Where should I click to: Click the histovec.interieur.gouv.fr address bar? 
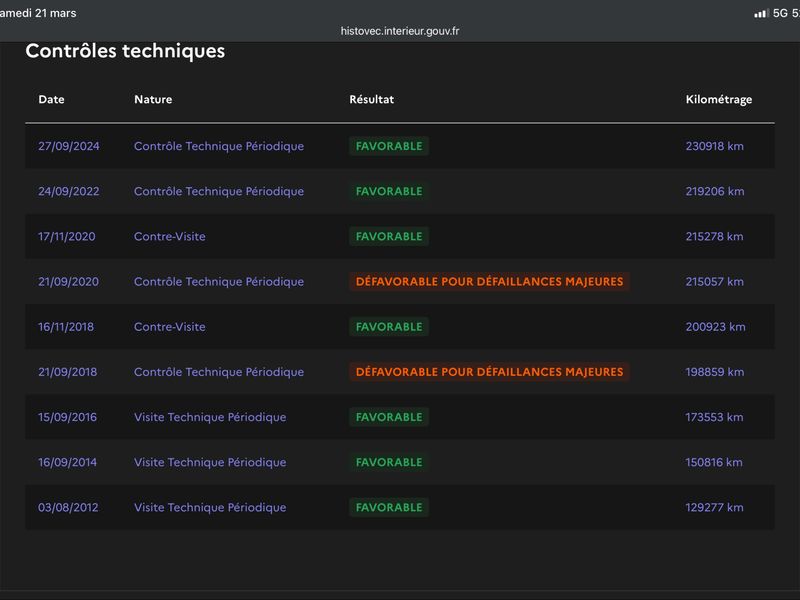[x=400, y=31]
